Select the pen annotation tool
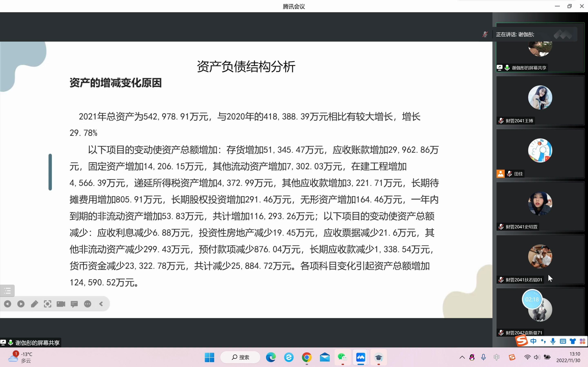Image resolution: width=588 pixels, height=367 pixels. (x=34, y=304)
